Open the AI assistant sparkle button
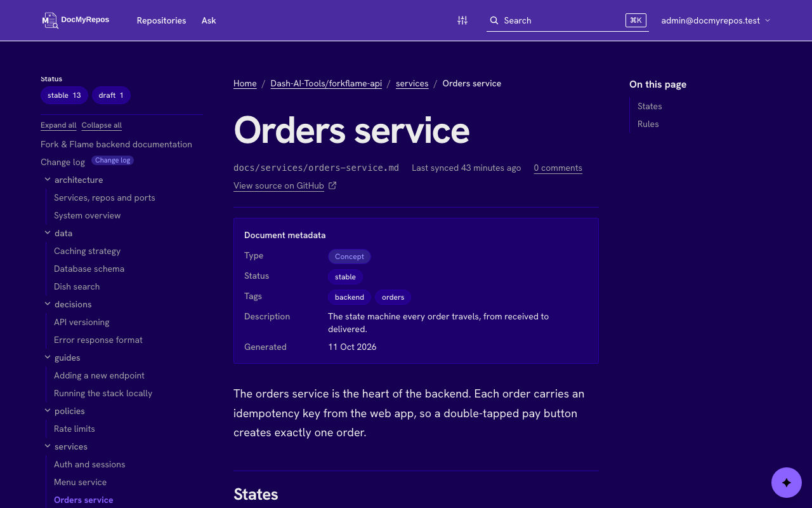 tap(787, 483)
